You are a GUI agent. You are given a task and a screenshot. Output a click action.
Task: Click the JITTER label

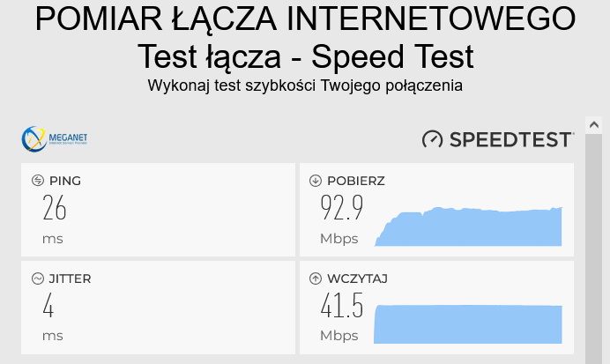click(x=71, y=279)
